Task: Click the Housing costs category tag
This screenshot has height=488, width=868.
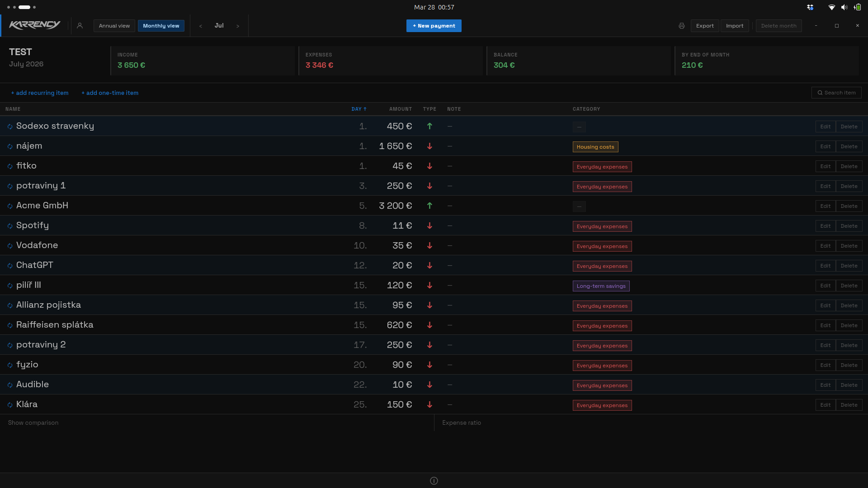Action: (595, 147)
